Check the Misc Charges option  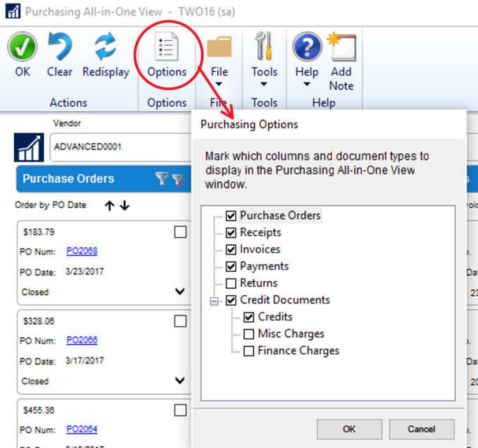tap(249, 334)
